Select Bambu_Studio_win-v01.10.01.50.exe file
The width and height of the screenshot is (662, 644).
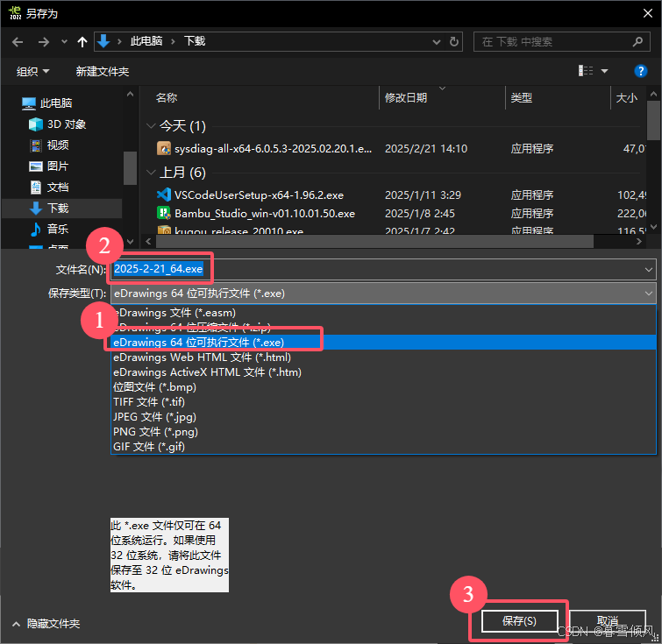click(x=265, y=214)
